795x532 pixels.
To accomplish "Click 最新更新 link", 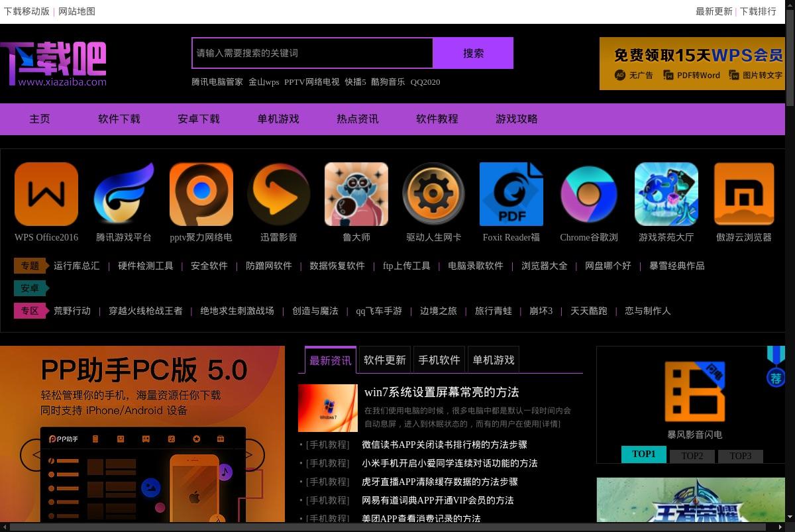I will [714, 11].
